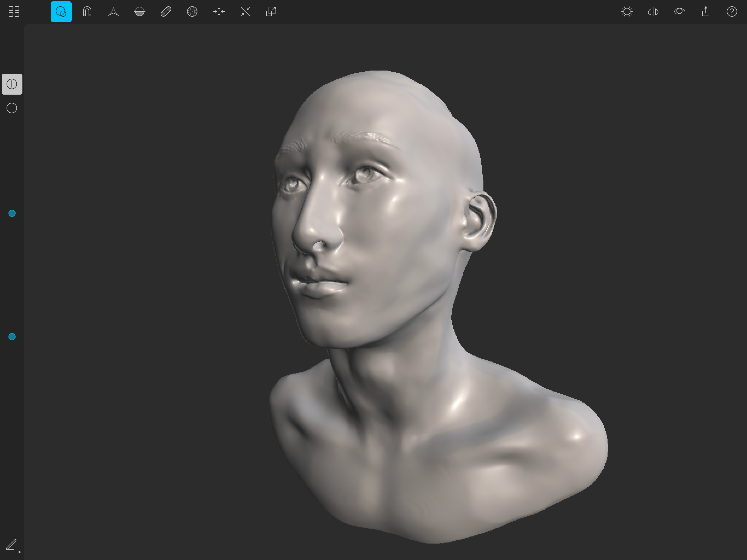Screen dimensions: 747x560
Task: Click the lower brush slider handle
Action: coord(12,336)
